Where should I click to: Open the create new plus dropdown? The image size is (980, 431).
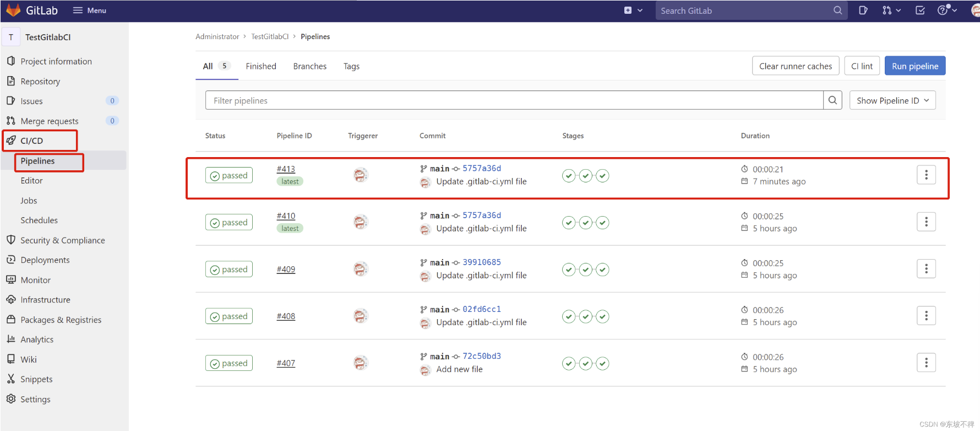point(633,10)
